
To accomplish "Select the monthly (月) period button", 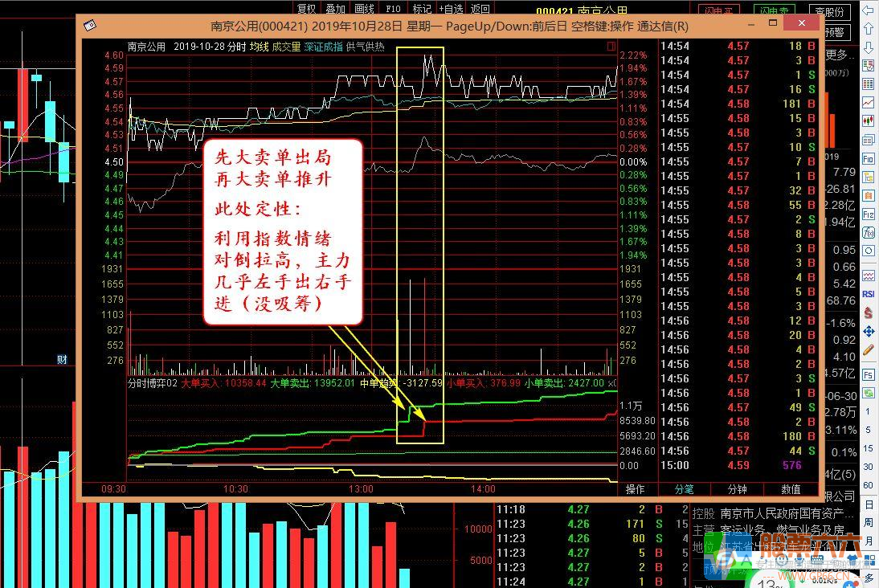I will 869,541.
